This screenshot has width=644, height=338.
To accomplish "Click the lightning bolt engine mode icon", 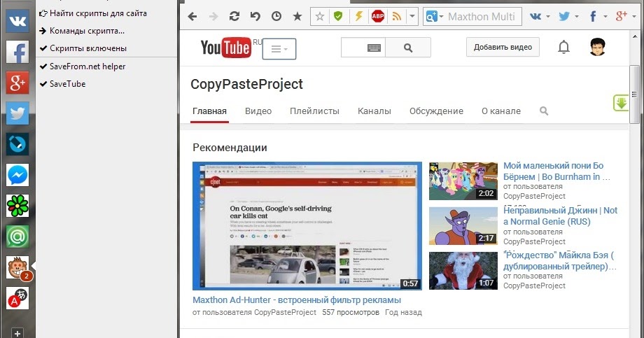I will point(358,16).
